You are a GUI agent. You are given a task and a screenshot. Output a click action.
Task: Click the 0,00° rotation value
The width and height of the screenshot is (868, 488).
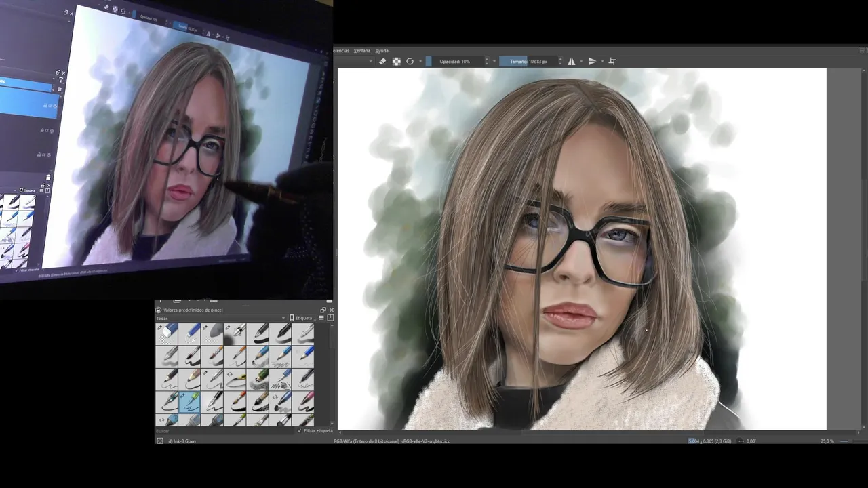click(x=751, y=441)
